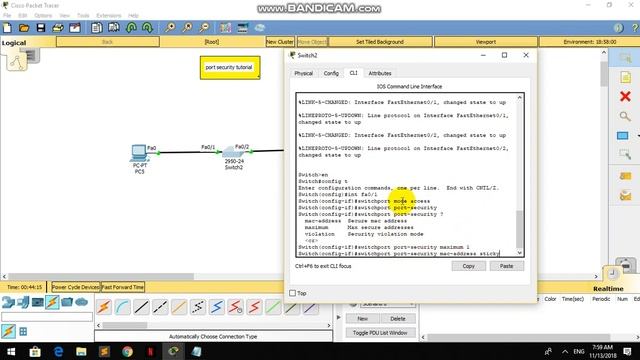This screenshot has width=640, height=360.
Task: Click the Redo green arrow icon
Action: tap(147, 28)
